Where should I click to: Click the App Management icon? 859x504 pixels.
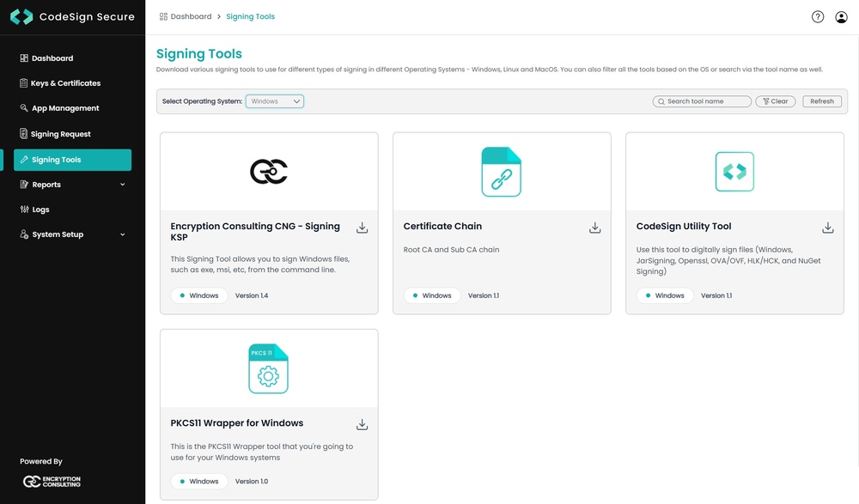24,108
